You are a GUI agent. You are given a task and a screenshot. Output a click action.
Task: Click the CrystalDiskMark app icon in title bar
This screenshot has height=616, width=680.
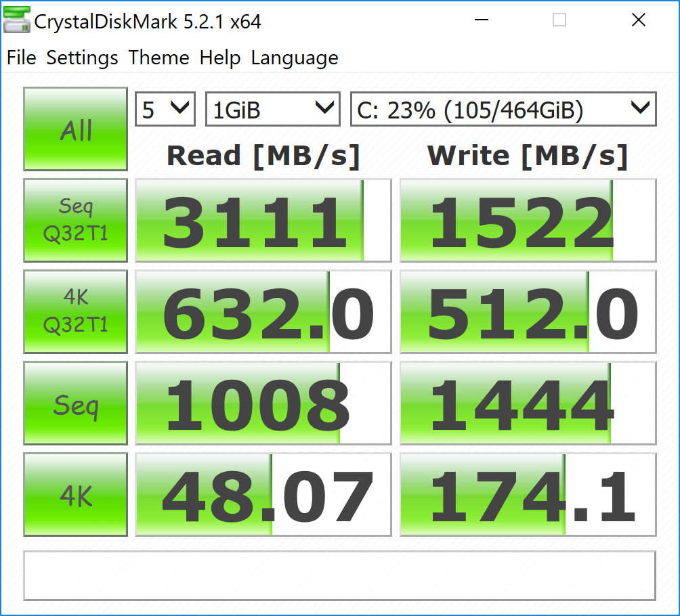click(x=16, y=20)
